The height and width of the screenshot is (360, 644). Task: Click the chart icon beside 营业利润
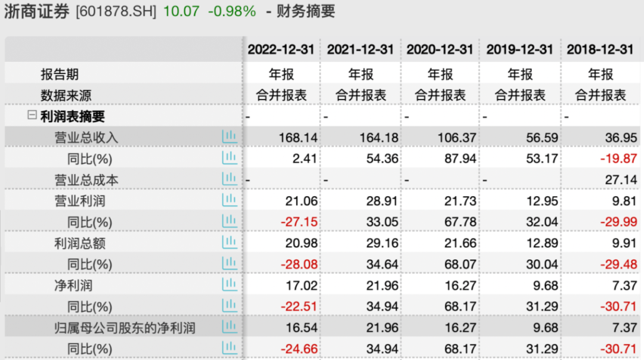tap(230, 200)
